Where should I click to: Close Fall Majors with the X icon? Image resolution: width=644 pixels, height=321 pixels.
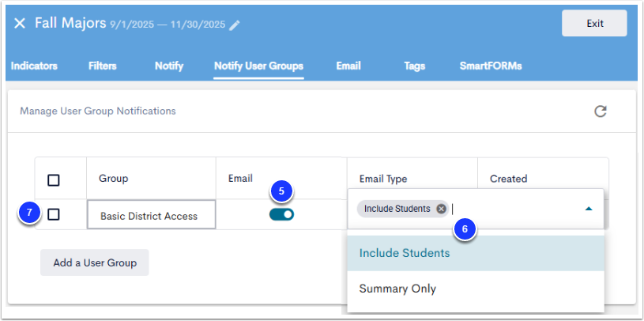click(x=19, y=24)
